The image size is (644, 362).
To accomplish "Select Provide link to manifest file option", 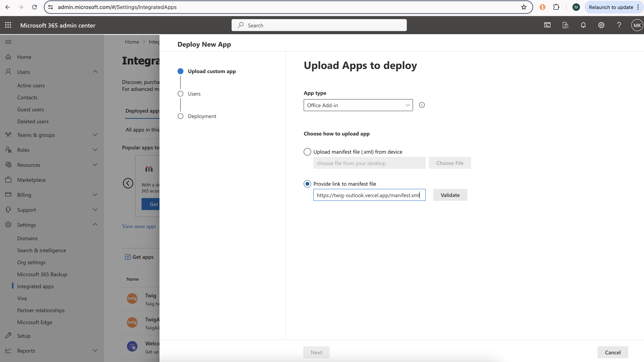I will pos(307,184).
